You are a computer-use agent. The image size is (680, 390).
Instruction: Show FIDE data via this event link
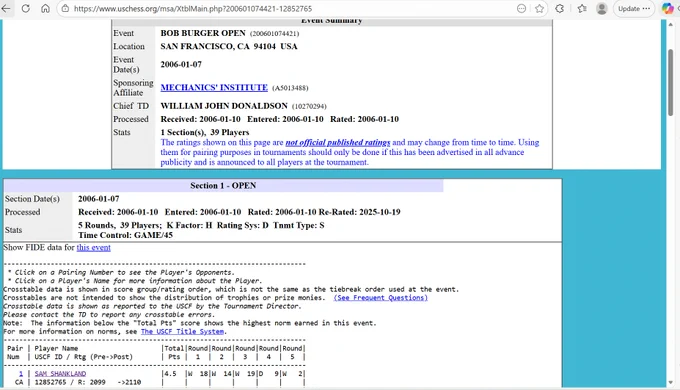tap(94, 247)
